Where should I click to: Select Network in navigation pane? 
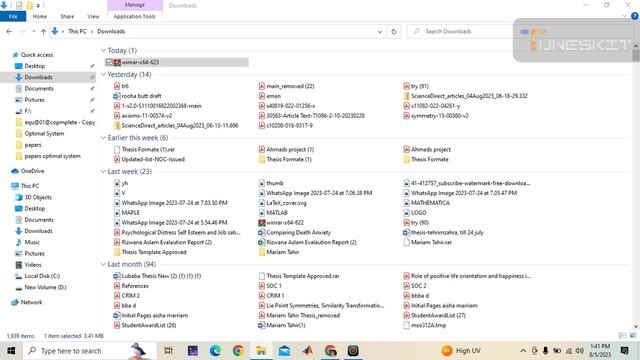[31, 302]
